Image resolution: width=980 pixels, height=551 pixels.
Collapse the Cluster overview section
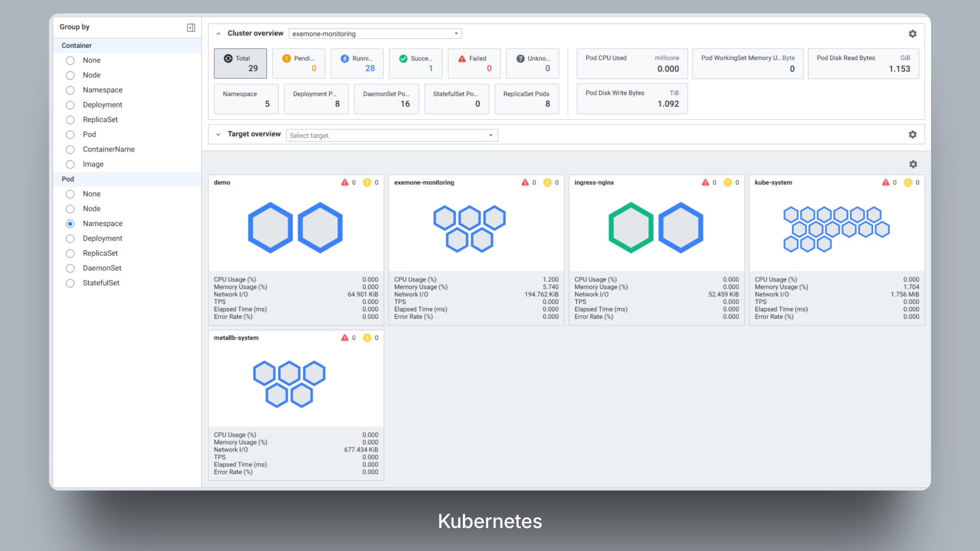point(218,34)
